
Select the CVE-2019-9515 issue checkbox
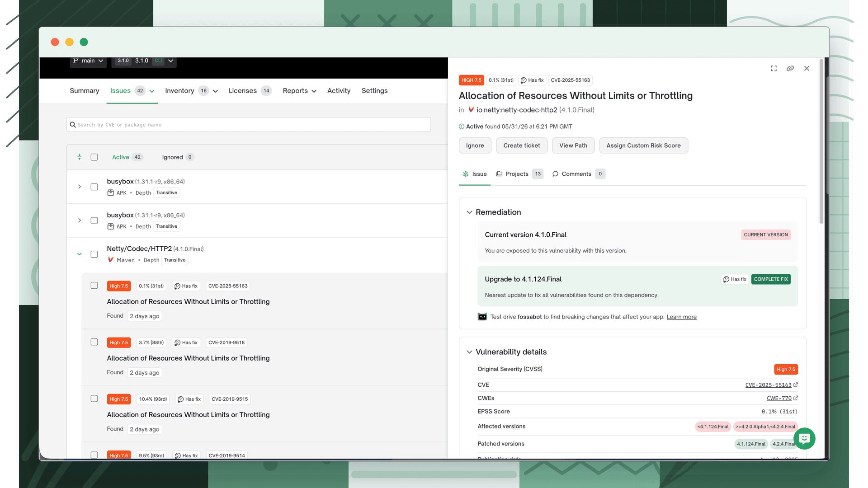pyautogui.click(x=94, y=399)
